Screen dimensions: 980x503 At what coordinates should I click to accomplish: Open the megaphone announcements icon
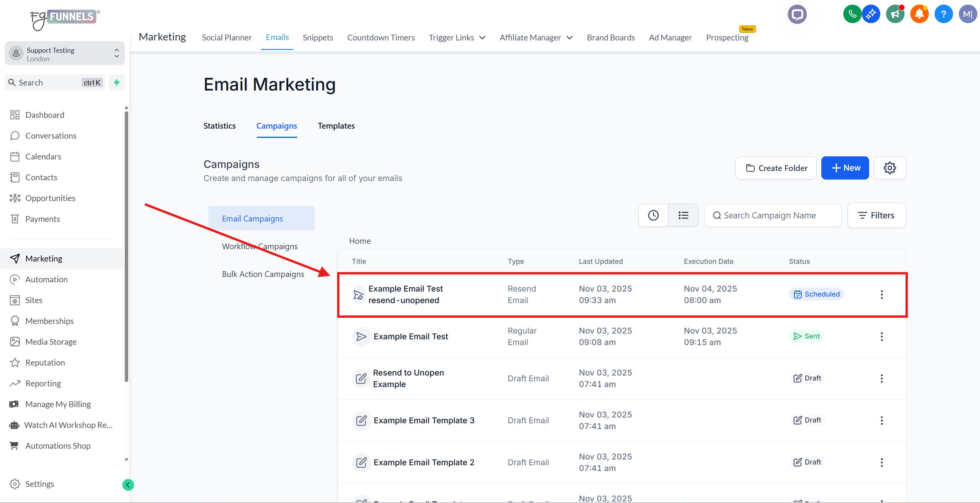click(x=895, y=15)
